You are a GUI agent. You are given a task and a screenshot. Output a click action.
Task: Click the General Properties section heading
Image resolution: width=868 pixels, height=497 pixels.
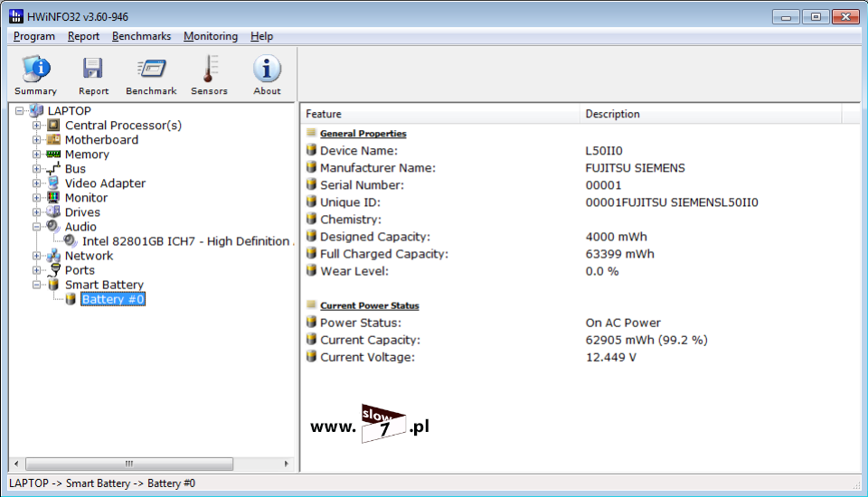click(363, 134)
